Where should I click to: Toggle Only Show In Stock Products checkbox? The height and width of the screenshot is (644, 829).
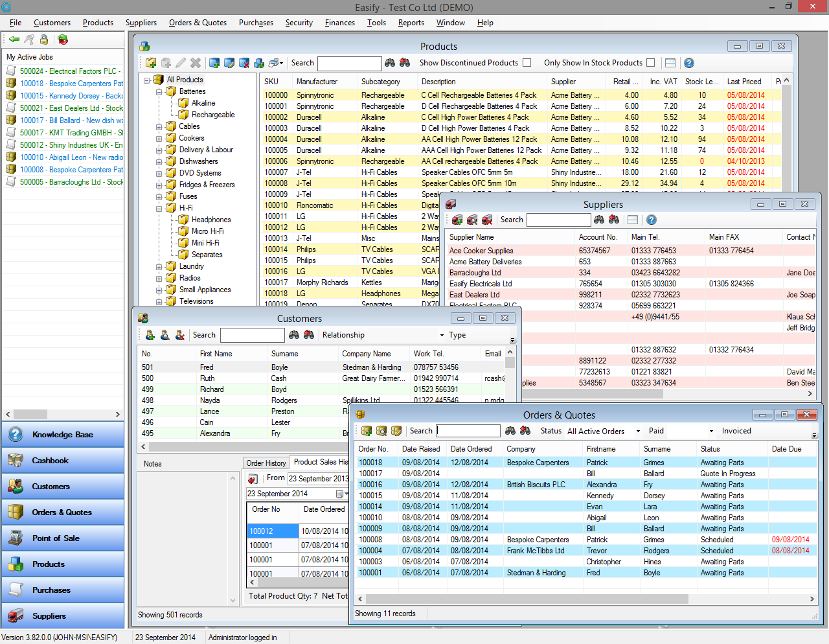point(650,63)
